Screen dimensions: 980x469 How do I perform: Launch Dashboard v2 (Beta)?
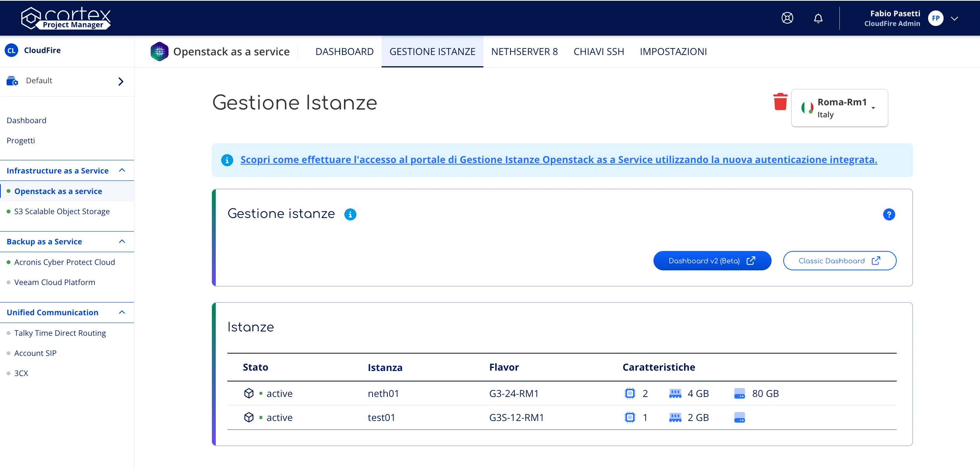click(712, 261)
